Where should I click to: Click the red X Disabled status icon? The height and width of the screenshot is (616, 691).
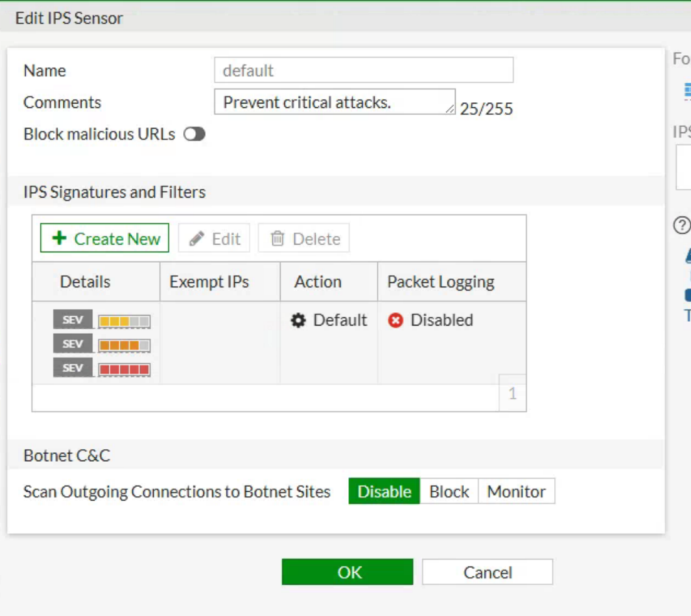pyautogui.click(x=395, y=321)
